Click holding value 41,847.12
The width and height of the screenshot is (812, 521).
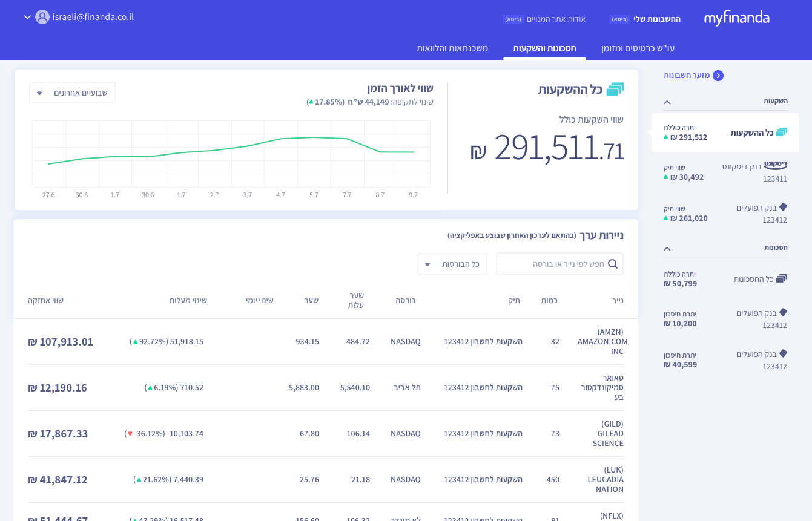(58, 480)
